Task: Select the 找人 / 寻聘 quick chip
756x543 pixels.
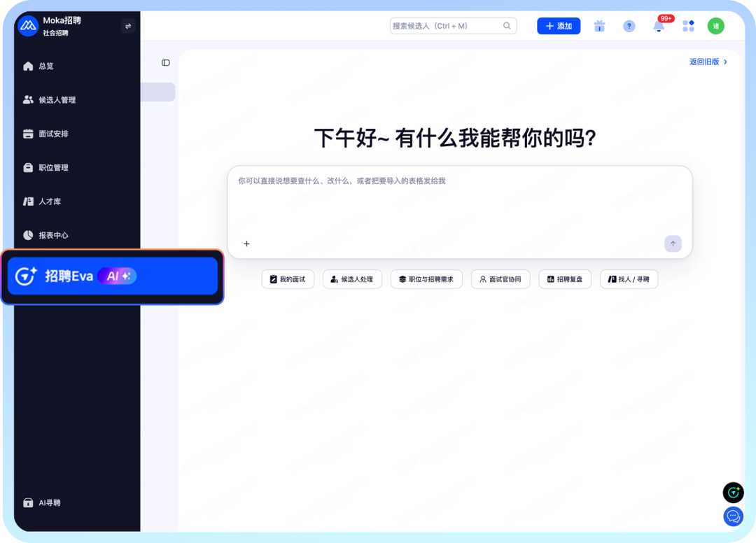Action: pos(629,279)
